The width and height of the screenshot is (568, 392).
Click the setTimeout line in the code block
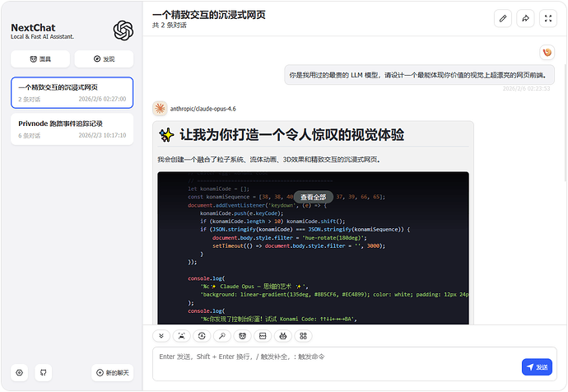[299, 245]
